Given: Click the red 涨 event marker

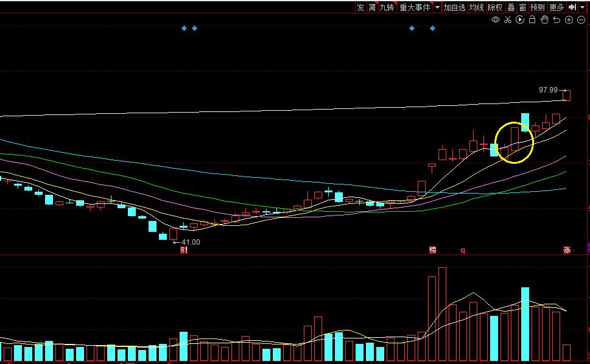Looking at the screenshot, I should pos(567,250).
